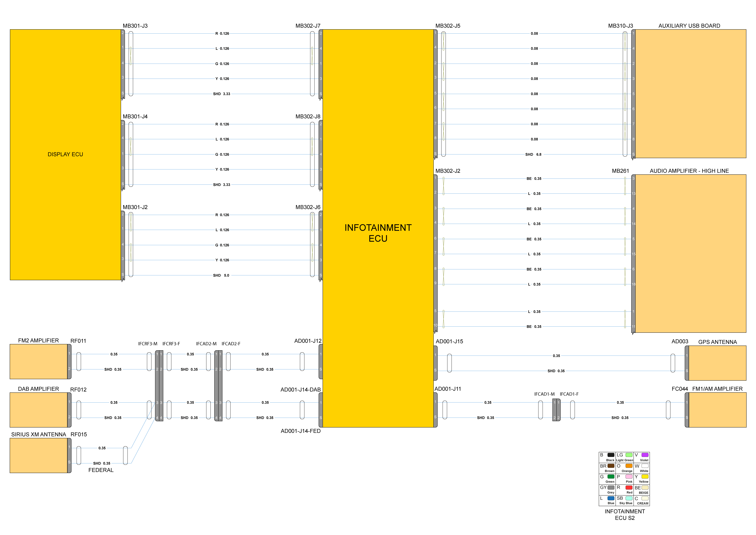Click the AUXILIARY USB BOARD block

(690, 94)
